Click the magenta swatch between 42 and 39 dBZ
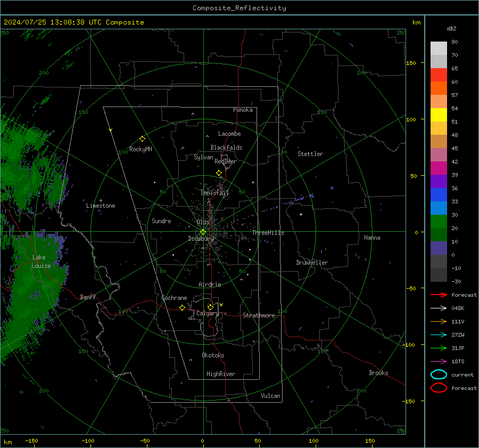This screenshot has height=448, width=479. tap(439, 168)
